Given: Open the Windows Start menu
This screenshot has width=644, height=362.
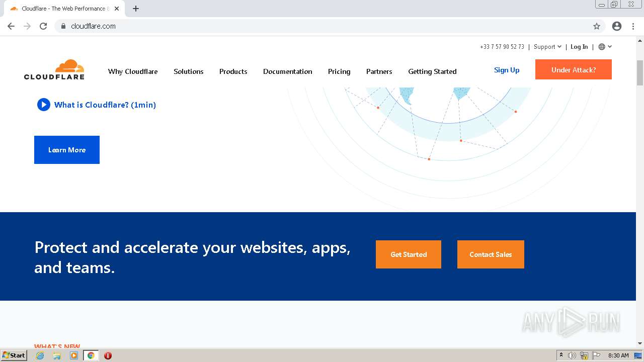Looking at the screenshot, I should point(14,355).
